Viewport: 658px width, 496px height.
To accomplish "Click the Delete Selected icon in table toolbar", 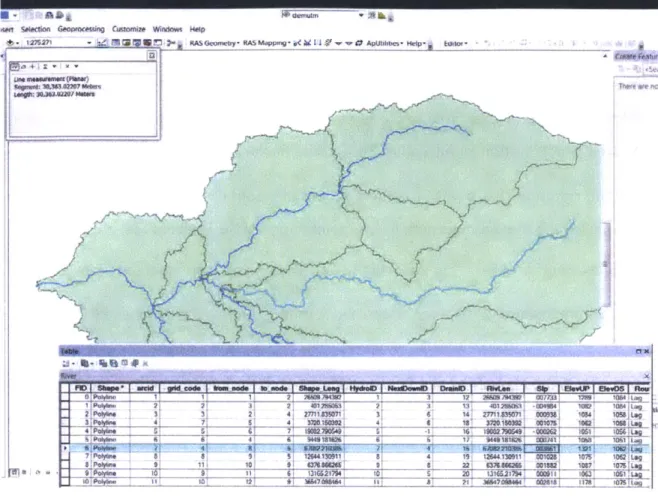I will click(x=145, y=363).
